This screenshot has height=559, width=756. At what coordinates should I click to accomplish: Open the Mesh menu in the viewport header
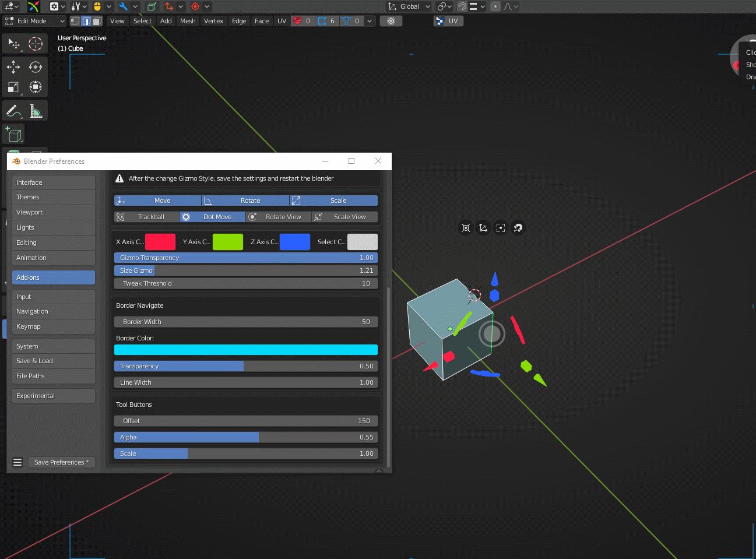click(x=188, y=20)
